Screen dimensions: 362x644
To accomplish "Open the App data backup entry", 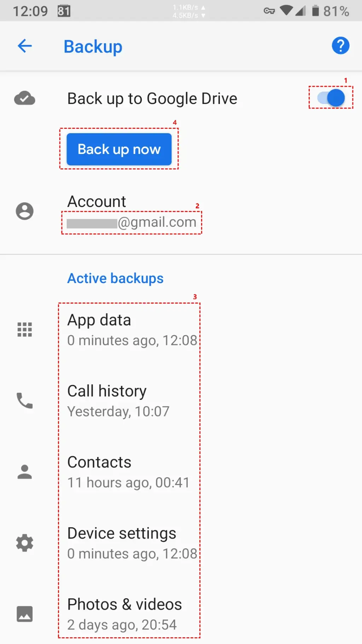I will click(x=131, y=329).
